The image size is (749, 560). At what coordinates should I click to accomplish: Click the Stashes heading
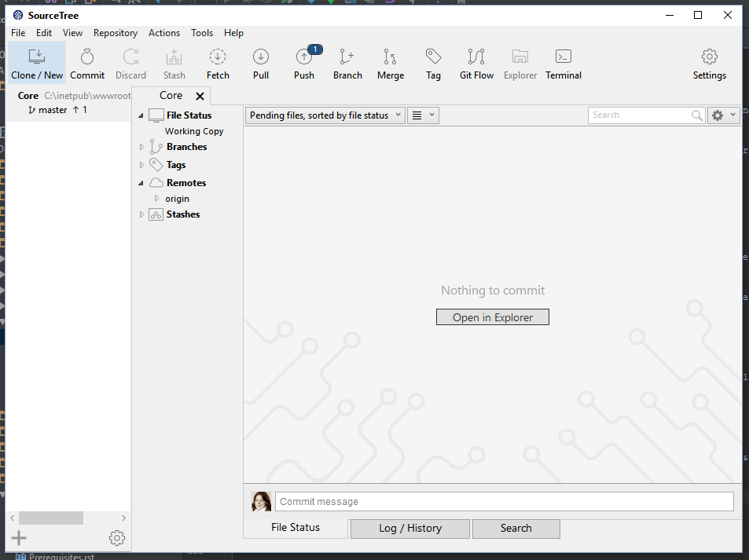click(x=183, y=214)
